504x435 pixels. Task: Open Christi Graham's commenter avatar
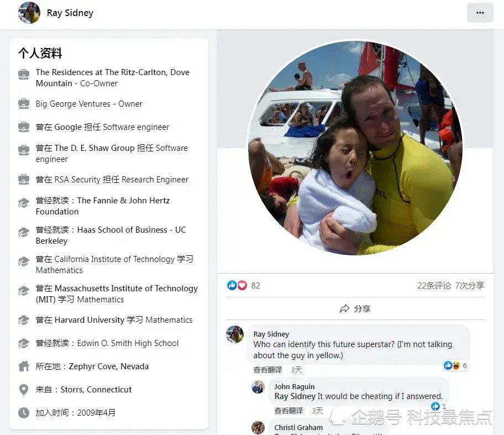(x=258, y=428)
